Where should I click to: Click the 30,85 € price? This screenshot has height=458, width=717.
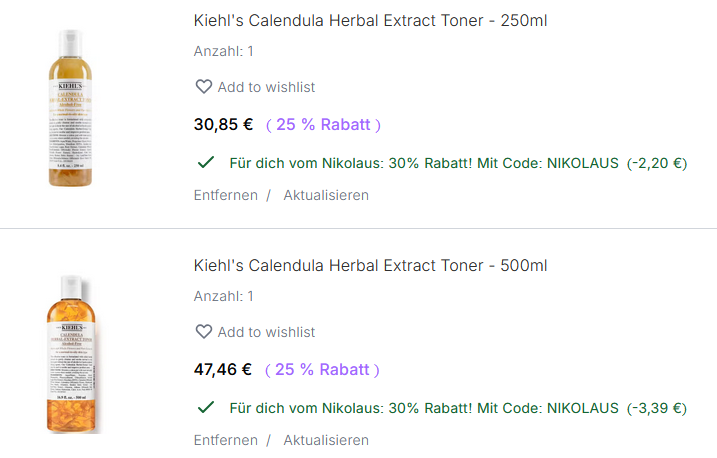pyautogui.click(x=222, y=125)
